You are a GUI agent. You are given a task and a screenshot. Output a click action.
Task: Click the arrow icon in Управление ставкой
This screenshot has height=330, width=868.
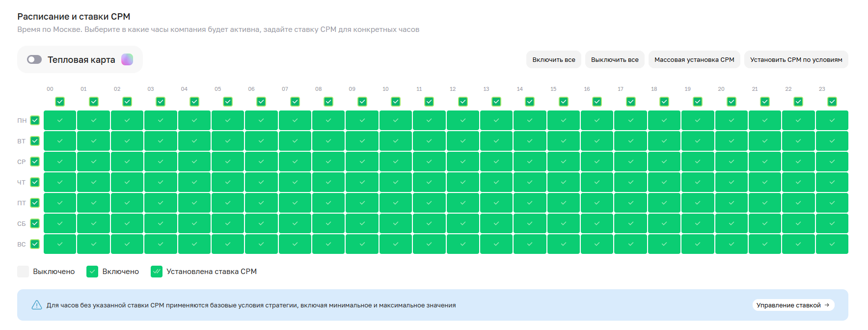tap(827, 305)
